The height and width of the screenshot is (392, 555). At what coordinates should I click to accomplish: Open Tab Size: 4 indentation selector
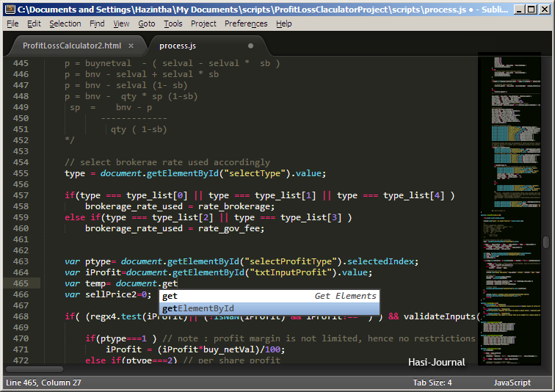pos(432,382)
